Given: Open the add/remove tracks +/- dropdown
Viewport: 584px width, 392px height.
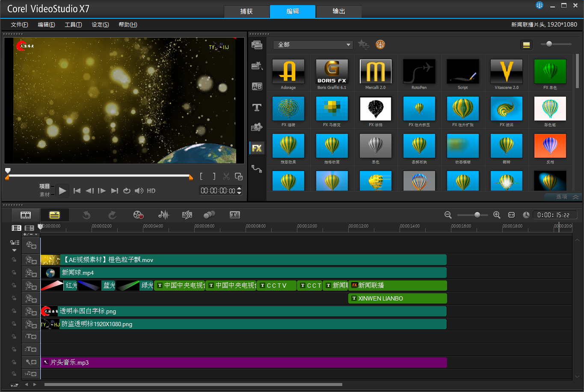Looking at the screenshot, I should (30, 234).
